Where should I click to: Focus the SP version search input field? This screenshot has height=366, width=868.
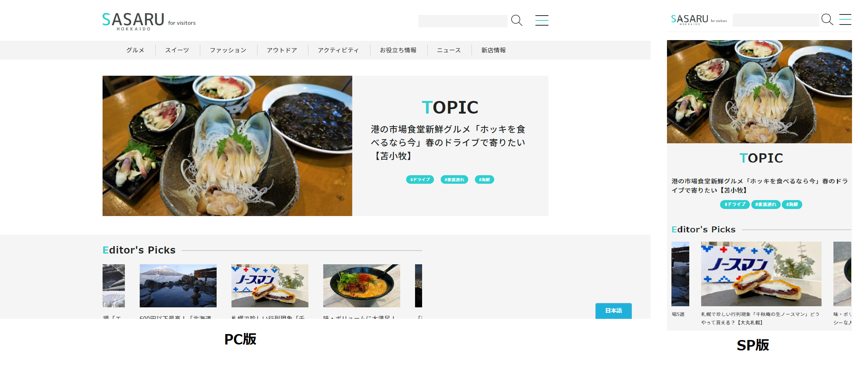click(x=775, y=20)
